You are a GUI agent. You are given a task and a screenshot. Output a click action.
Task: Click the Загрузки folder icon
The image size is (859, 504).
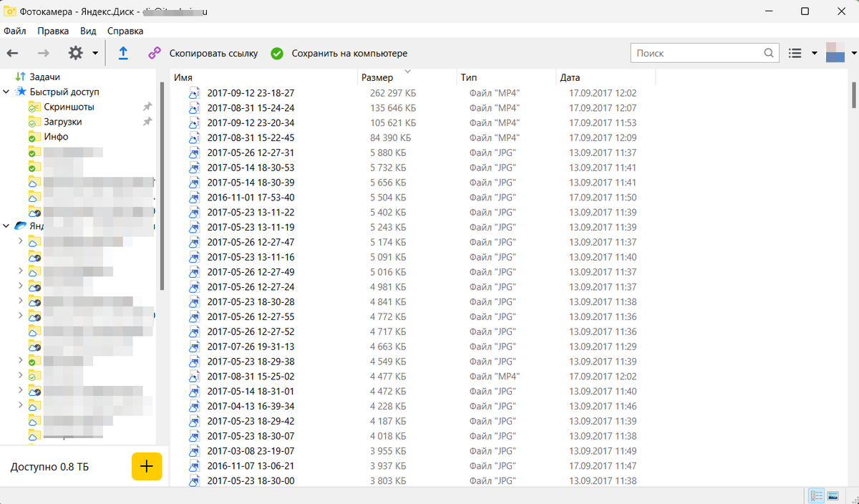[34, 122]
